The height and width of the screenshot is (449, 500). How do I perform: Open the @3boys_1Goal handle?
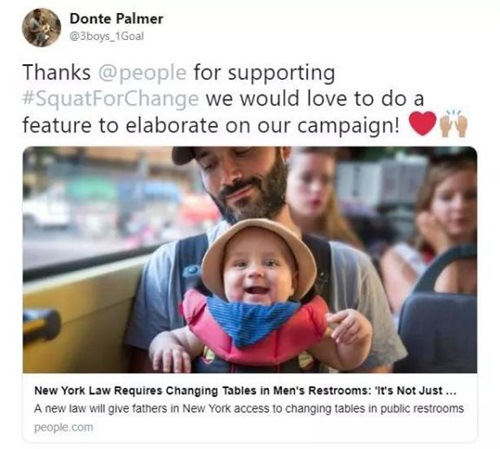(x=106, y=36)
